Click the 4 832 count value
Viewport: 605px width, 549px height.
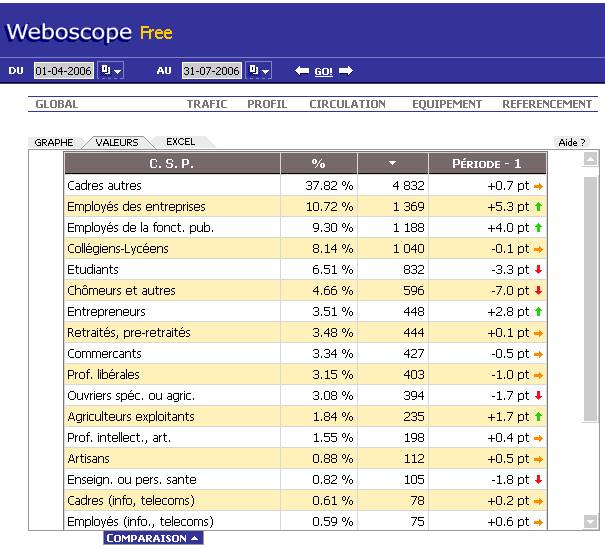coord(408,186)
